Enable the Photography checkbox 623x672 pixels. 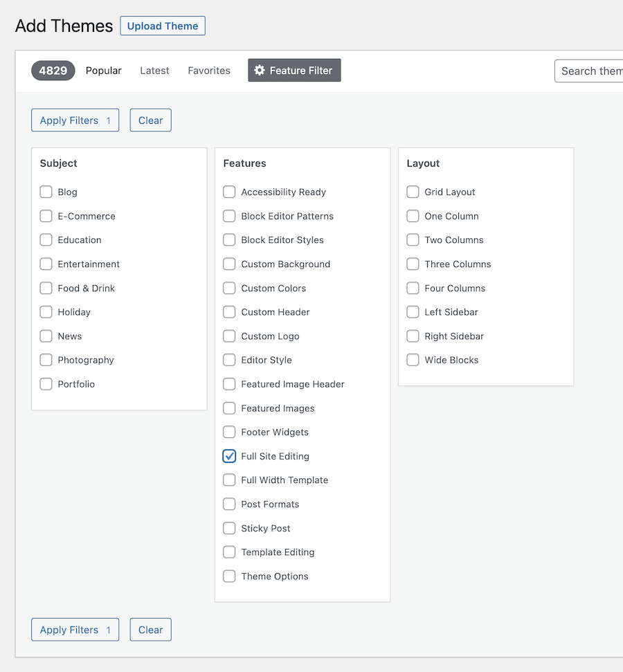46,360
